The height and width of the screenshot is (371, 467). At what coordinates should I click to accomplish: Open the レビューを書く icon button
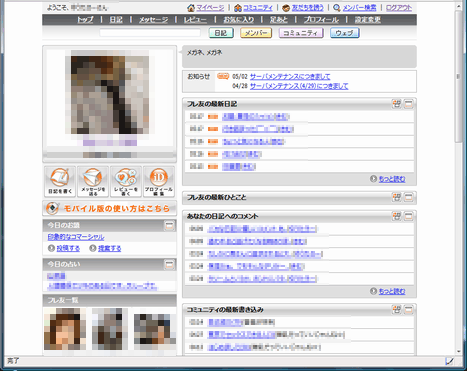(x=126, y=181)
